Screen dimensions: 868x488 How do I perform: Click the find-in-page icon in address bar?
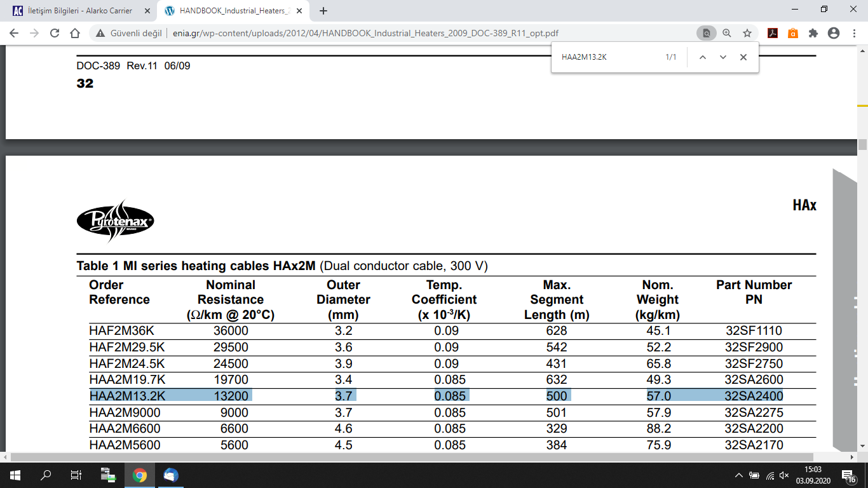coord(706,34)
